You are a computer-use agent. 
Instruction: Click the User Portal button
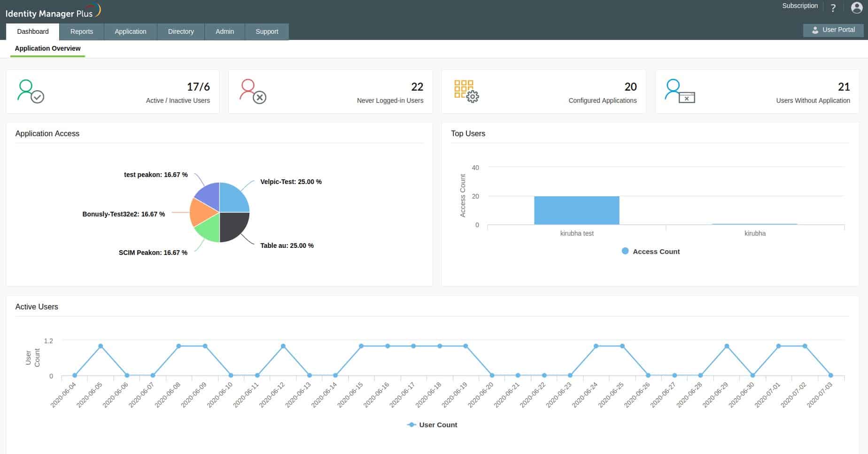833,30
